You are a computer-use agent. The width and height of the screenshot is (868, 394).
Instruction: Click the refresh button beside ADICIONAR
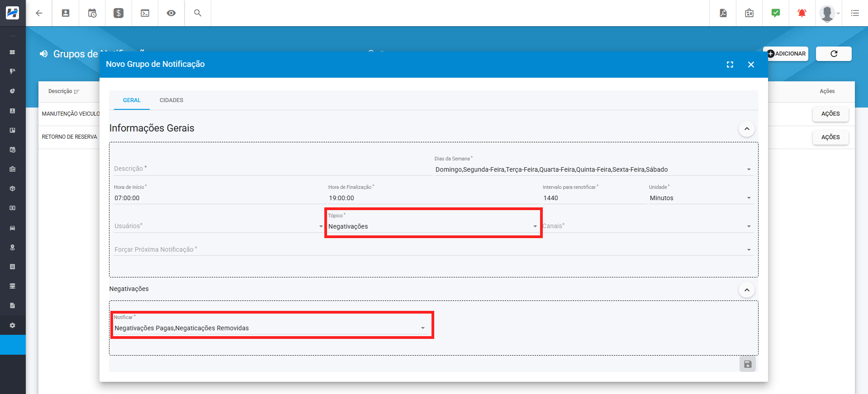click(x=834, y=54)
